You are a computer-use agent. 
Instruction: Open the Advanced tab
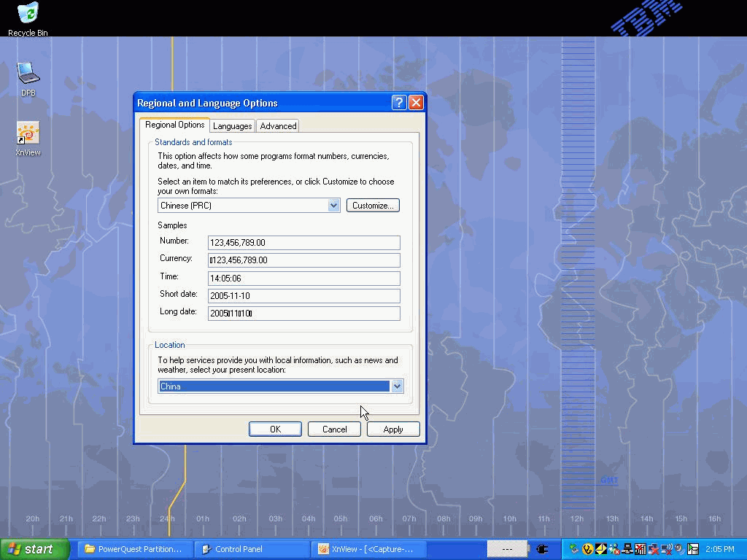pyautogui.click(x=278, y=126)
